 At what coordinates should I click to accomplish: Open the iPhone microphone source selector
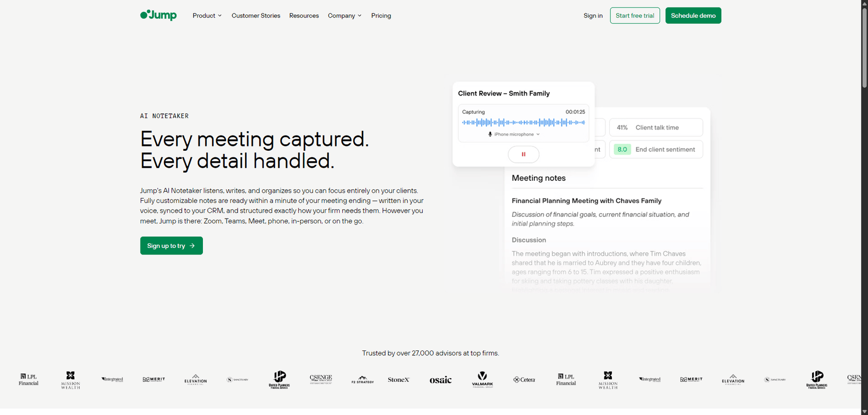[x=514, y=135]
